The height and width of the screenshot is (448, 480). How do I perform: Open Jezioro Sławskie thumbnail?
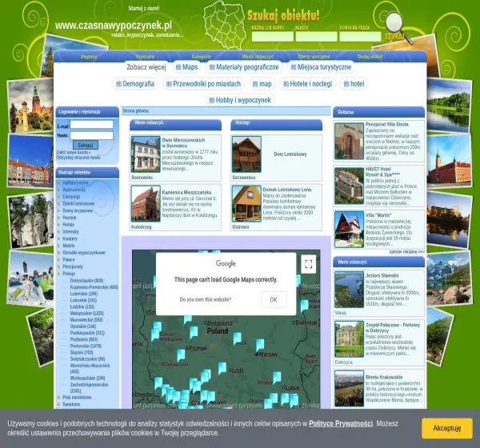(x=349, y=290)
